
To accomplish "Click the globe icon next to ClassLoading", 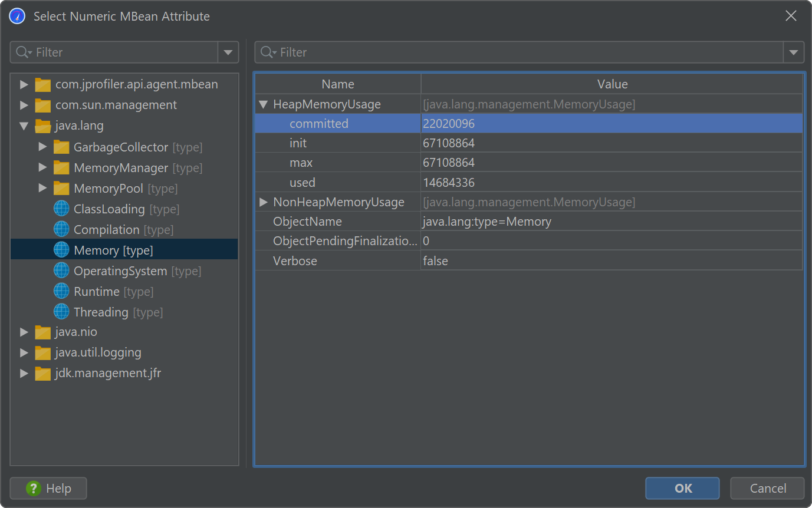I will tap(61, 209).
